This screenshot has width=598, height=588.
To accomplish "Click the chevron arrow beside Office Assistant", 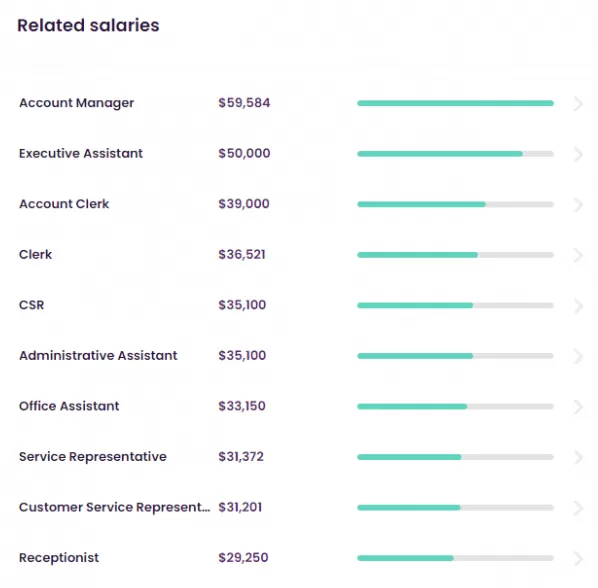I will coord(578,406).
